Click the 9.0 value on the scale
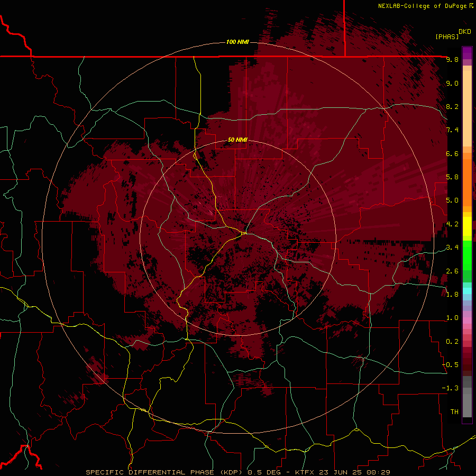476x476 pixels. (x=452, y=83)
